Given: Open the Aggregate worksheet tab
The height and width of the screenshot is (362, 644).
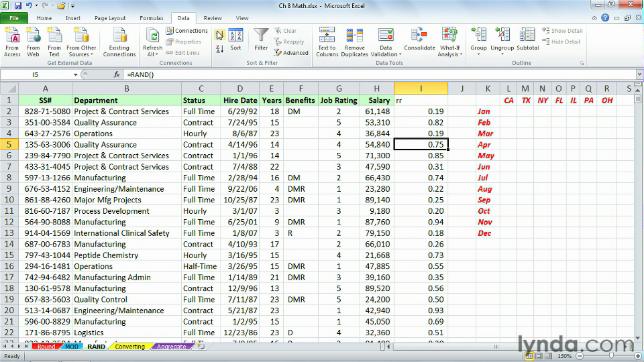Looking at the screenshot, I should pyautogui.click(x=171, y=347).
